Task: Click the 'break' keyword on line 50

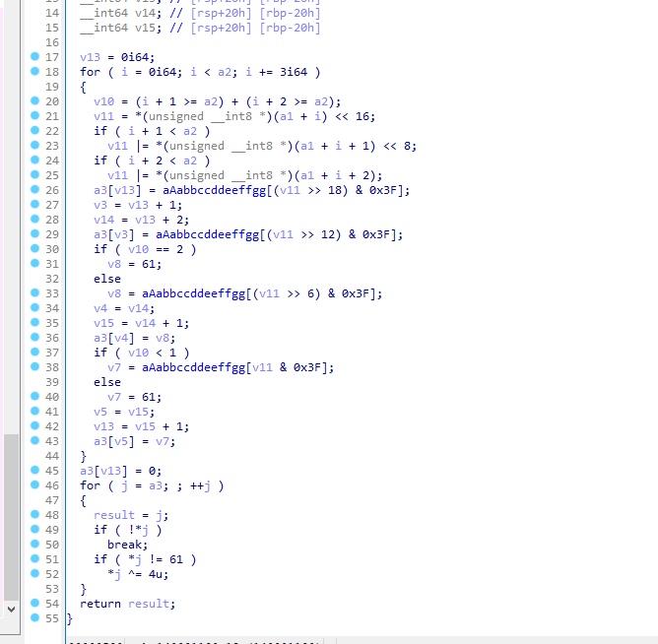Action: click(126, 545)
